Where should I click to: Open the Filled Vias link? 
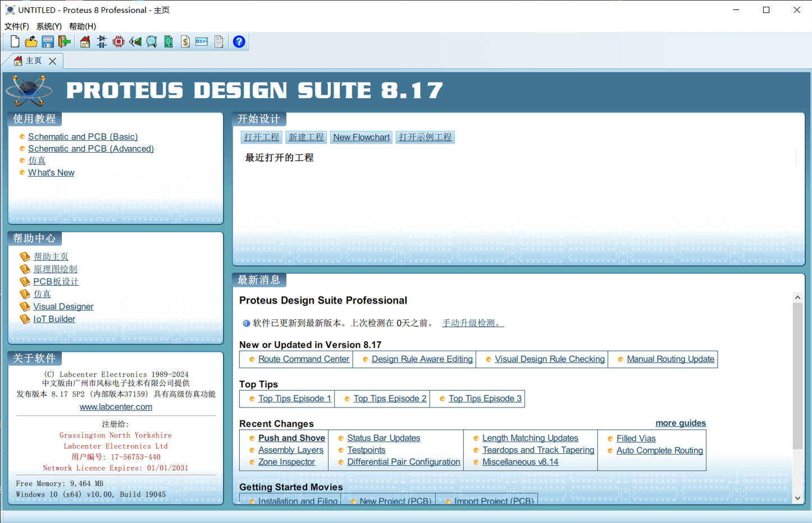636,438
